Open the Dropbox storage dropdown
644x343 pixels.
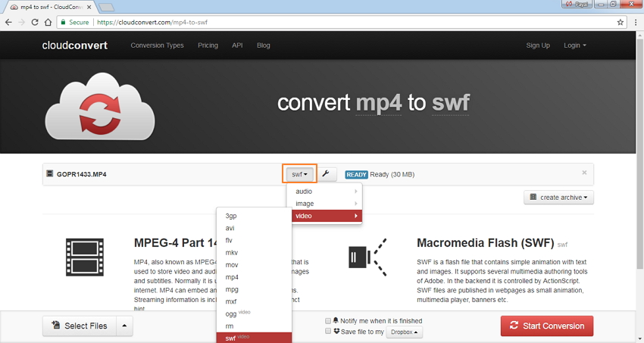[404, 332]
